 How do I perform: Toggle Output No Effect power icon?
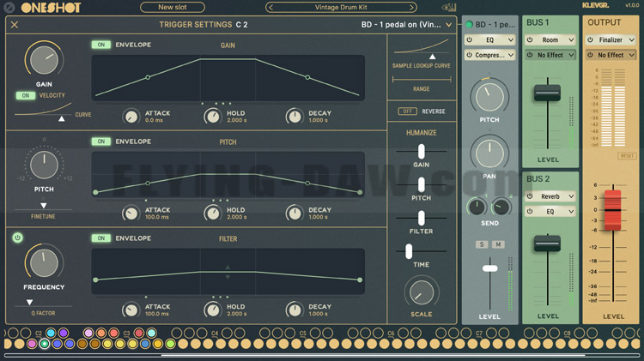[x=590, y=55]
